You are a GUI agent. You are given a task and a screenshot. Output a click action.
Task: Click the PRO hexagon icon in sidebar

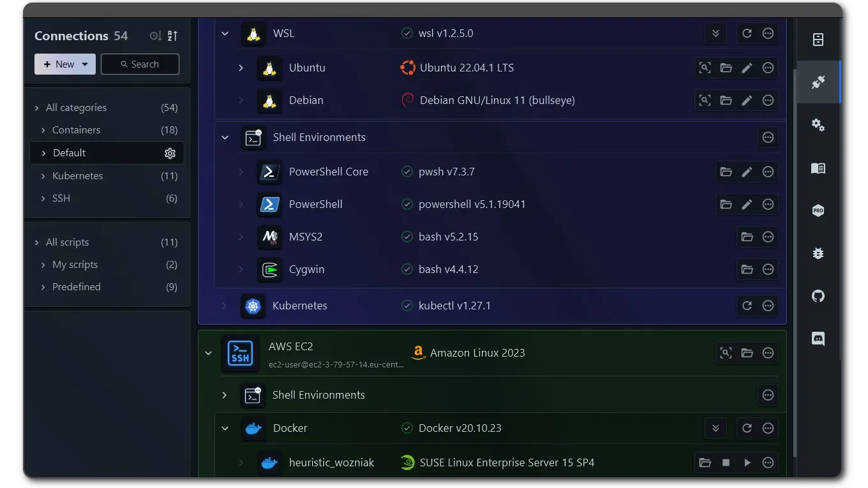tap(818, 211)
